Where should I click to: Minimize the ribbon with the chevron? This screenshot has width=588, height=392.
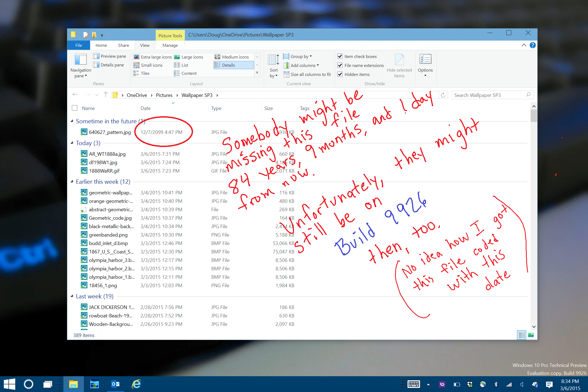coord(524,45)
